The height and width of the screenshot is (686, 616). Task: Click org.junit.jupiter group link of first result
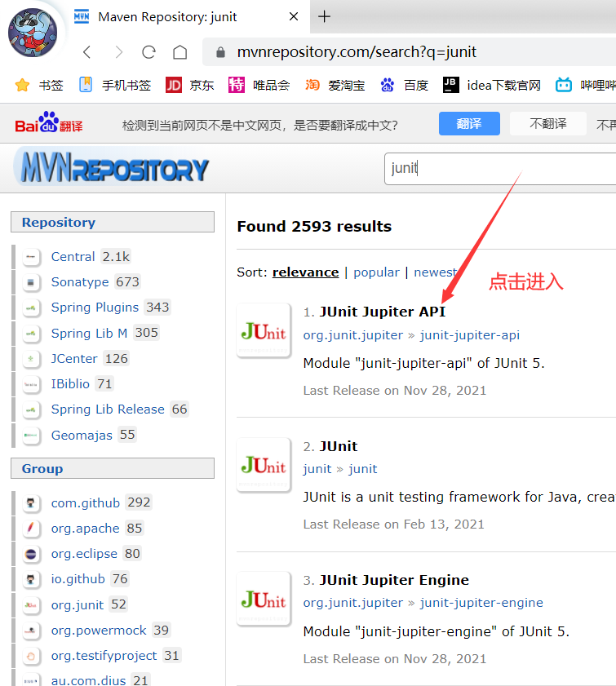[x=352, y=335]
